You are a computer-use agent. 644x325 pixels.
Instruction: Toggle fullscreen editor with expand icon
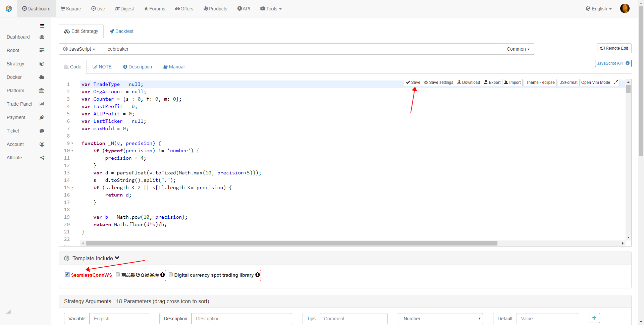616,83
